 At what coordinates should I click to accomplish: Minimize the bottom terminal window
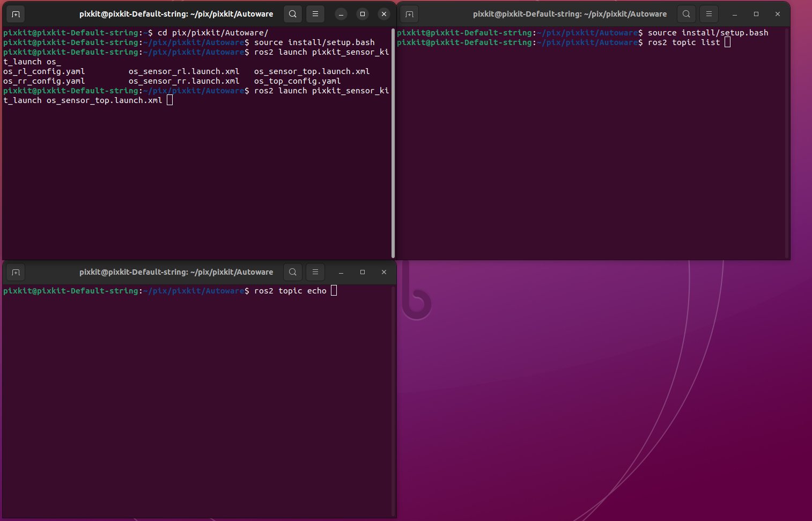coord(341,272)
